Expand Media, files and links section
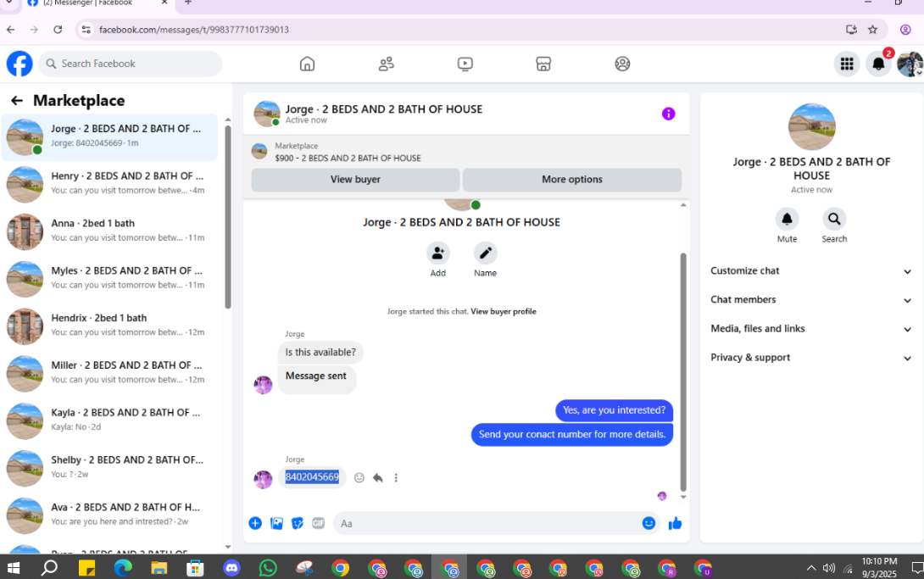924x579 pixels. (811, 329)
